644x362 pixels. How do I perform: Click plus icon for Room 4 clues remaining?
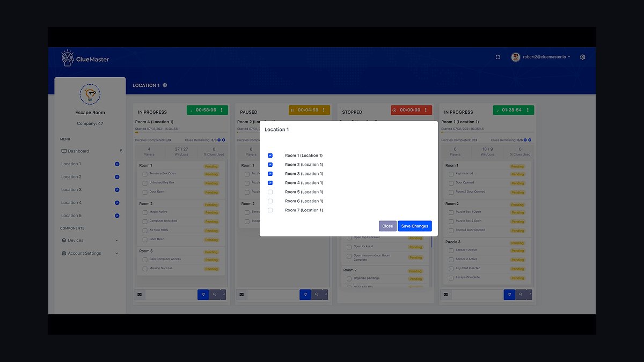tap(223, 140)
